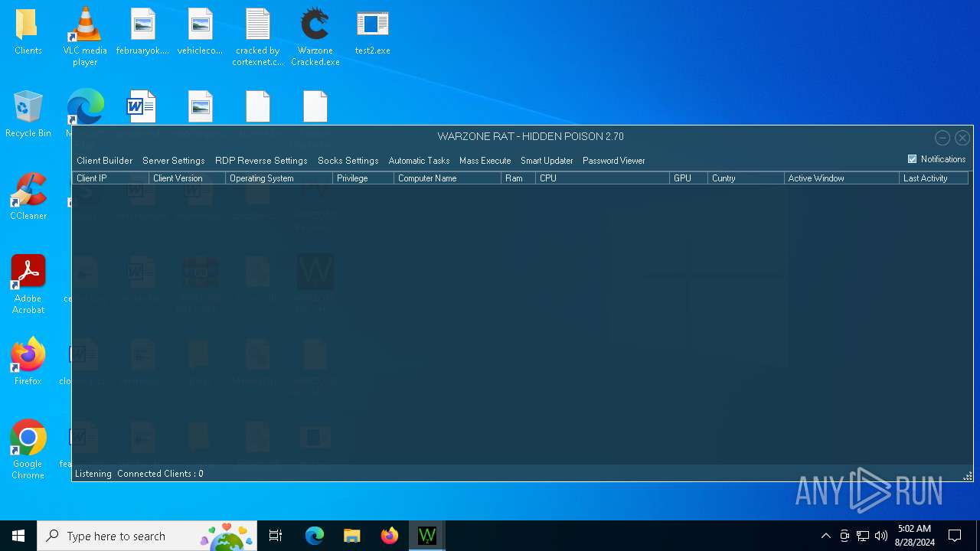980x551 pixels.
Task: Select Warzone Cracked.exe desktop icon
Action: coord(315,37)
